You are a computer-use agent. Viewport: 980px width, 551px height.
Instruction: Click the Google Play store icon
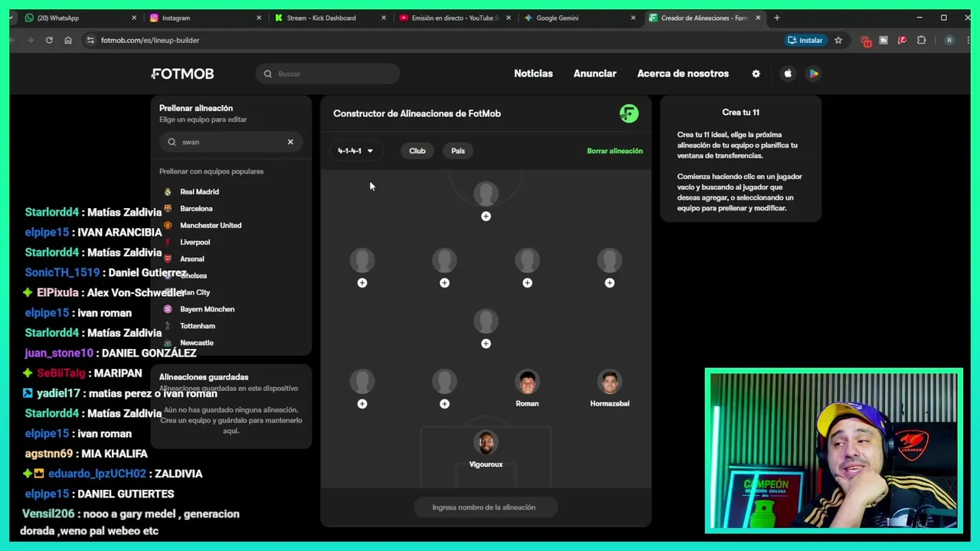click(814, 73)
